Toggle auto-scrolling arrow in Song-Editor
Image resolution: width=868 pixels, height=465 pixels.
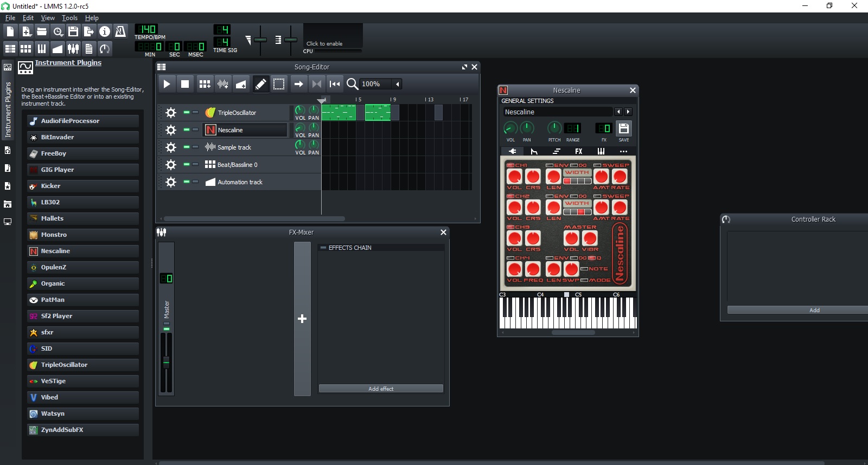pos(298,84)
